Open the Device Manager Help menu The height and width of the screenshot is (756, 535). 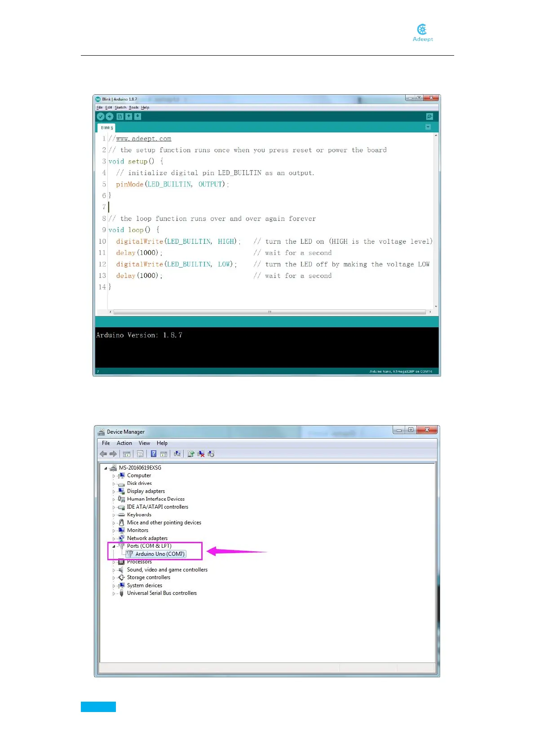tap(162, 443)
